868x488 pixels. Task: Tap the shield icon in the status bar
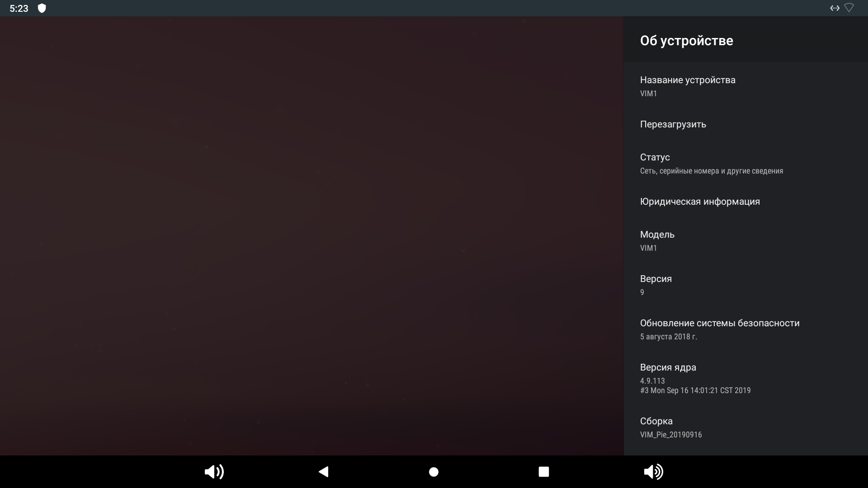click(x=42, y=8)
